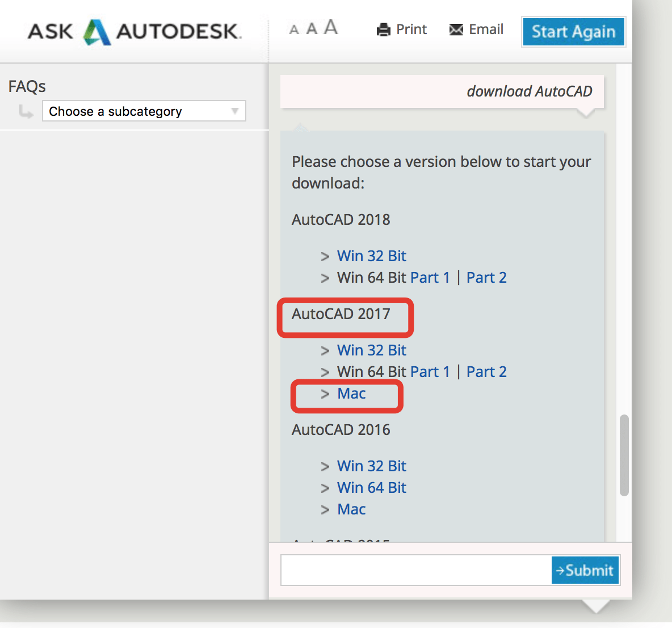Click the AutoCAD 2017 heading text
672x628 pixels.
[x=341, y=314]
